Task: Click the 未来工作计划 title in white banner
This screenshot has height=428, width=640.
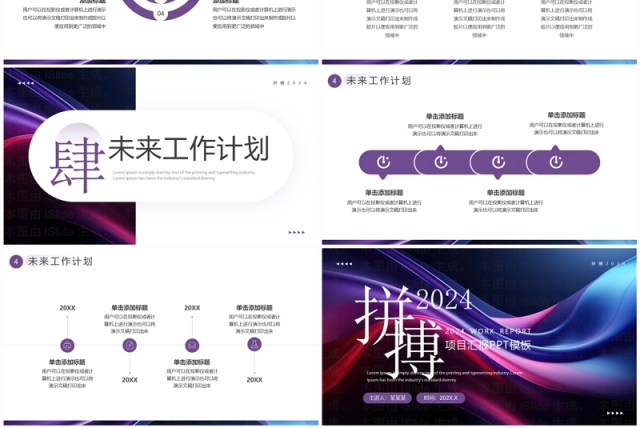Action: point(188,150)
